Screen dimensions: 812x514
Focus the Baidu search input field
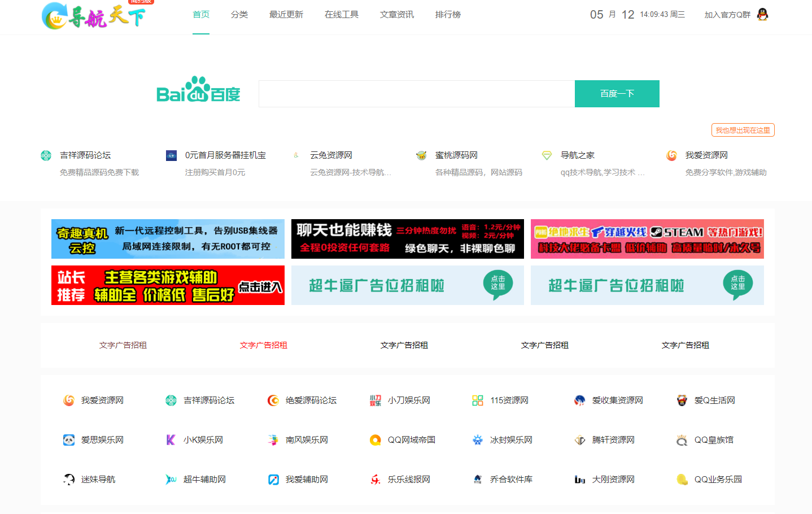(x=417, y=94)
